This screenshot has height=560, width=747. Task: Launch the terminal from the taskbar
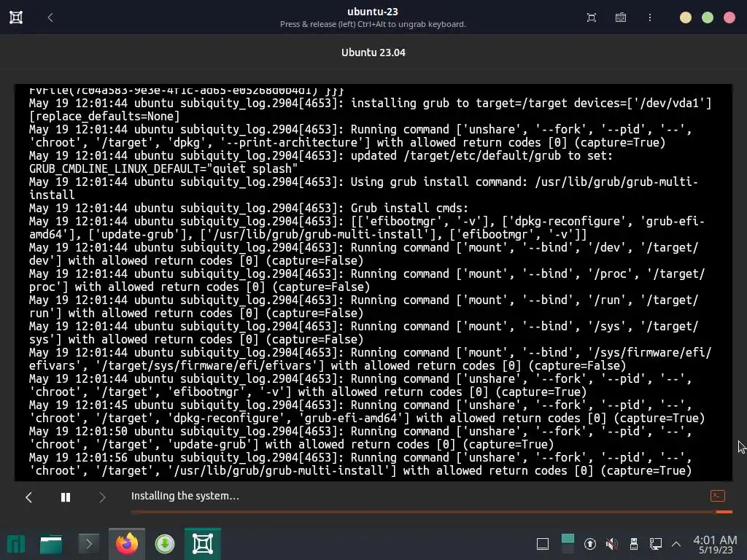point(88,544)
